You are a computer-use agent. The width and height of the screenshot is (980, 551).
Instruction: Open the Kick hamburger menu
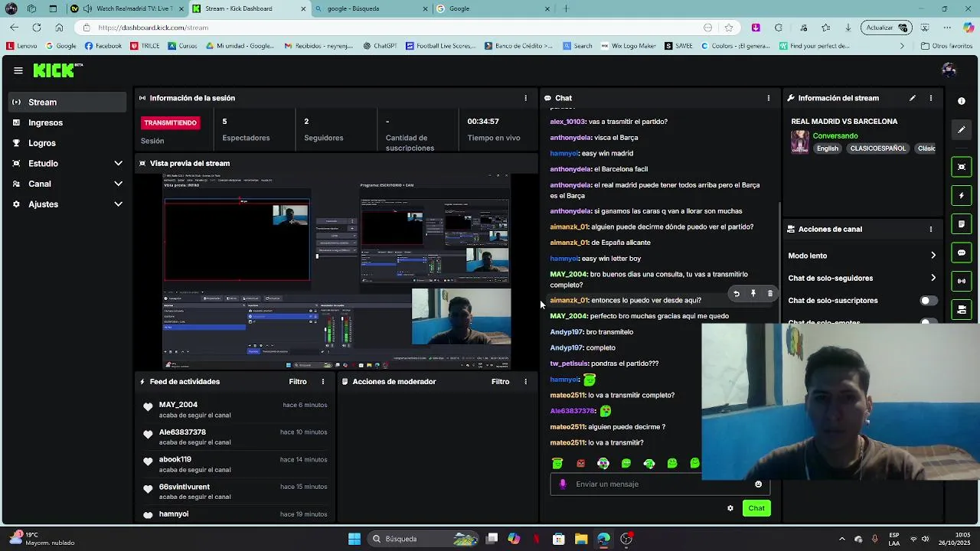tap(18, 70)
